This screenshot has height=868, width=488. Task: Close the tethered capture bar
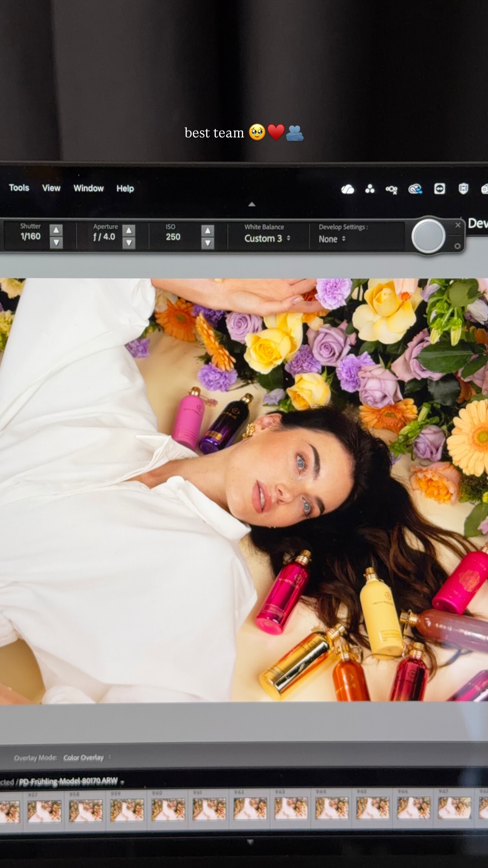[x=458, y=225]
